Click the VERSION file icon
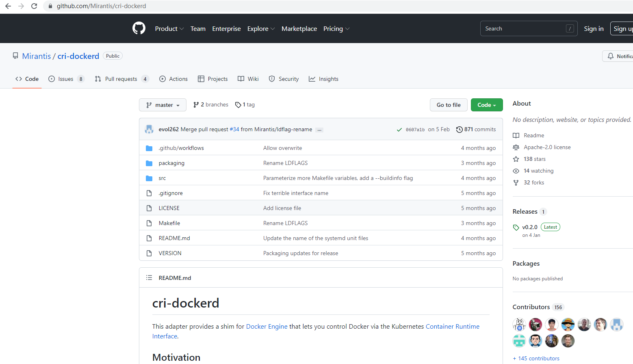The height and width of the screenshot is (364, 633). (149, 253)
